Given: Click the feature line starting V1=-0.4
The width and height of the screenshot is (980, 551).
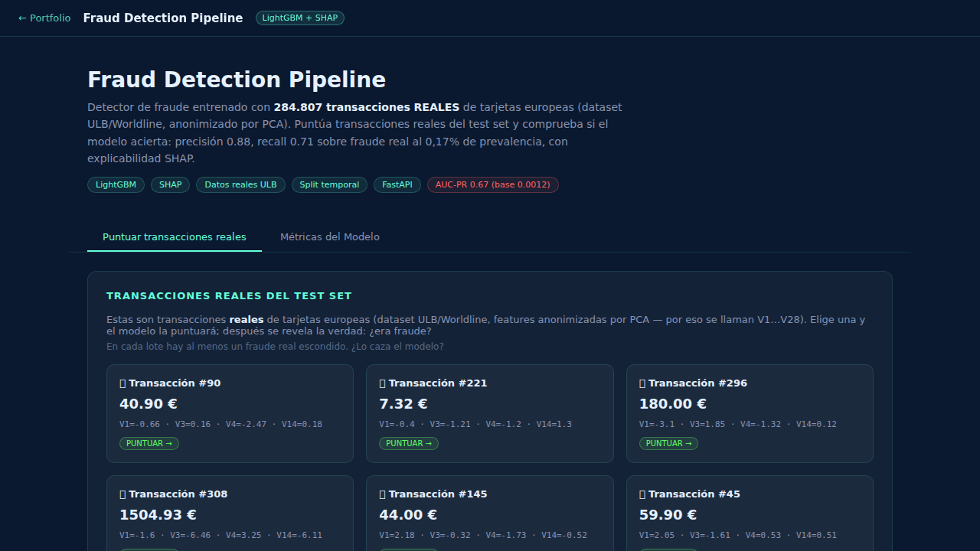Looking at the screenshot, I should 475,425.
